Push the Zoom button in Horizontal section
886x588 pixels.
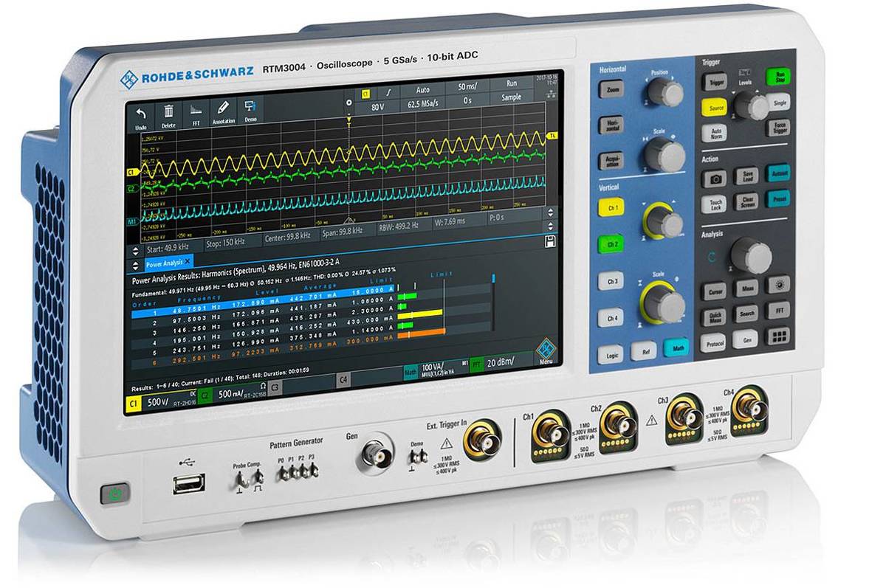click(x=612, y=89)
